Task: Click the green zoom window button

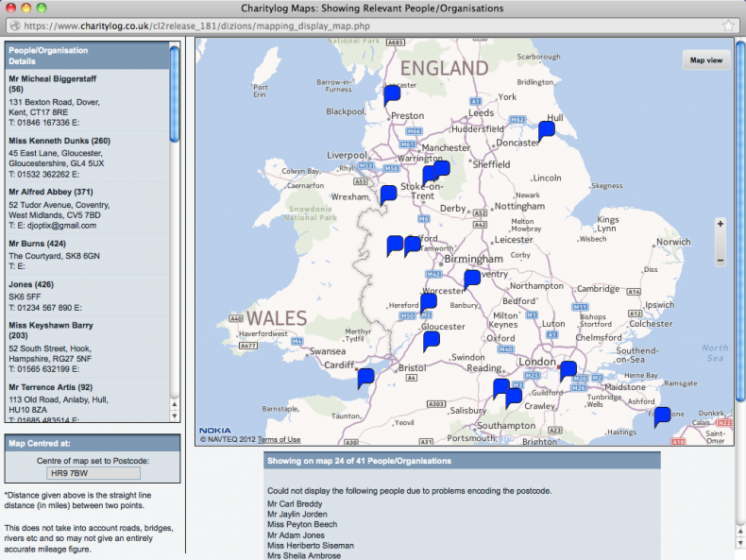Action: [42, 8]
